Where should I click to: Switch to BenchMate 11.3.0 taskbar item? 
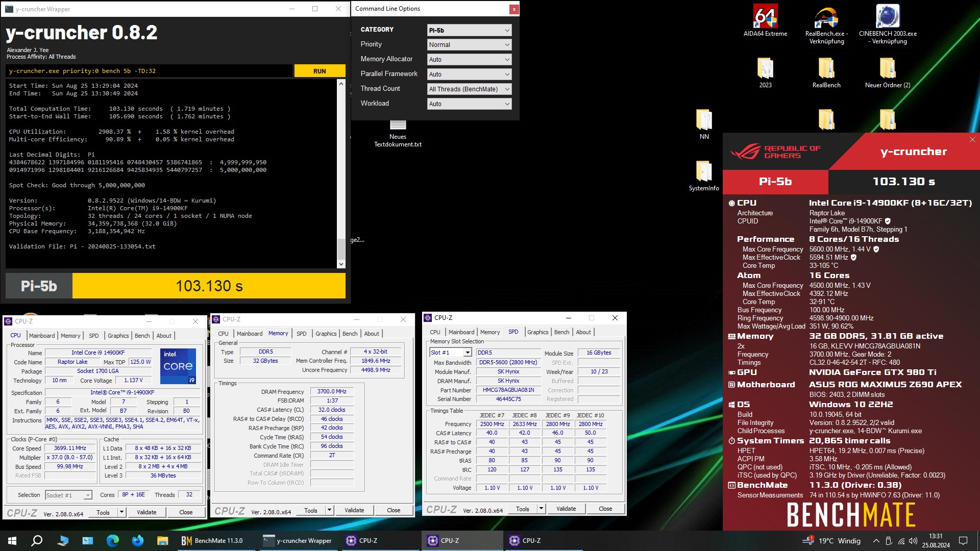(x=213, y=540)
